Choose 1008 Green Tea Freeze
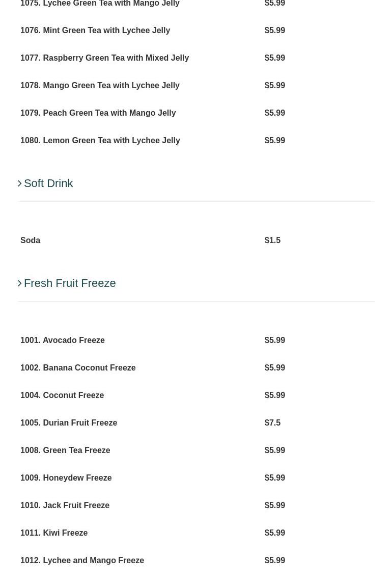The height and width of the screenshot is (582, 392). [x=65, y=451]
